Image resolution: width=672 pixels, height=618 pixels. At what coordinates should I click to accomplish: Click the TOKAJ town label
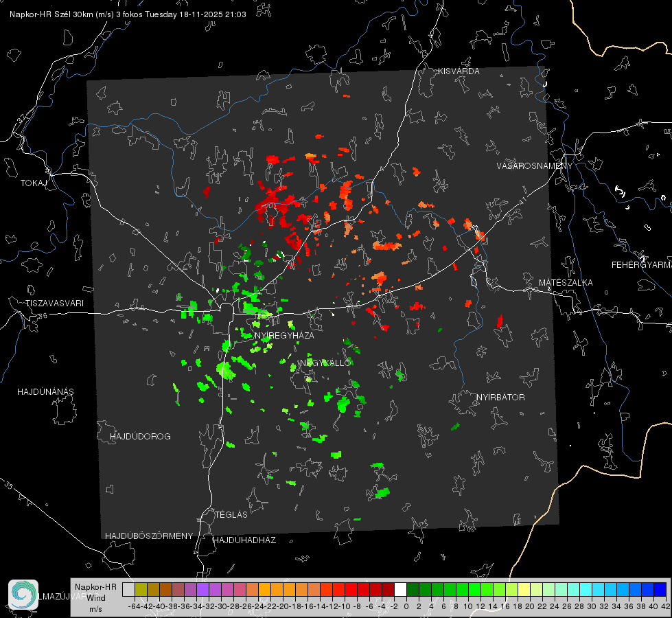point(34,183)
